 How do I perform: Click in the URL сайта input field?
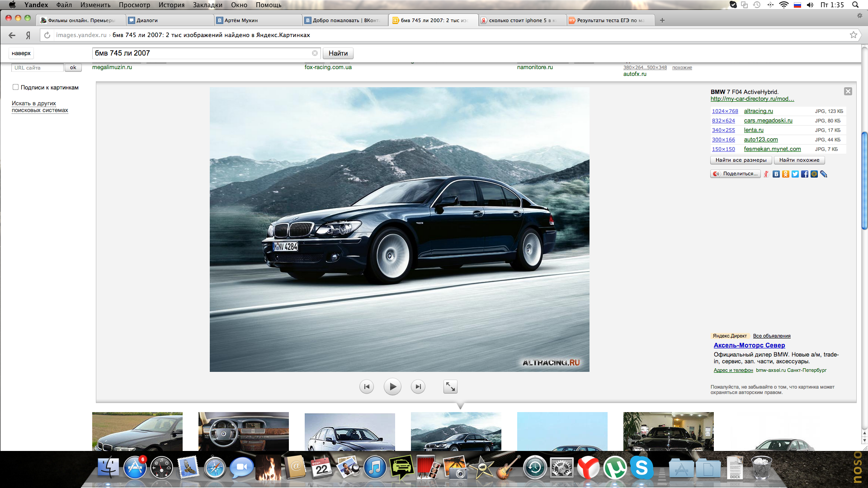coord(37,68)
